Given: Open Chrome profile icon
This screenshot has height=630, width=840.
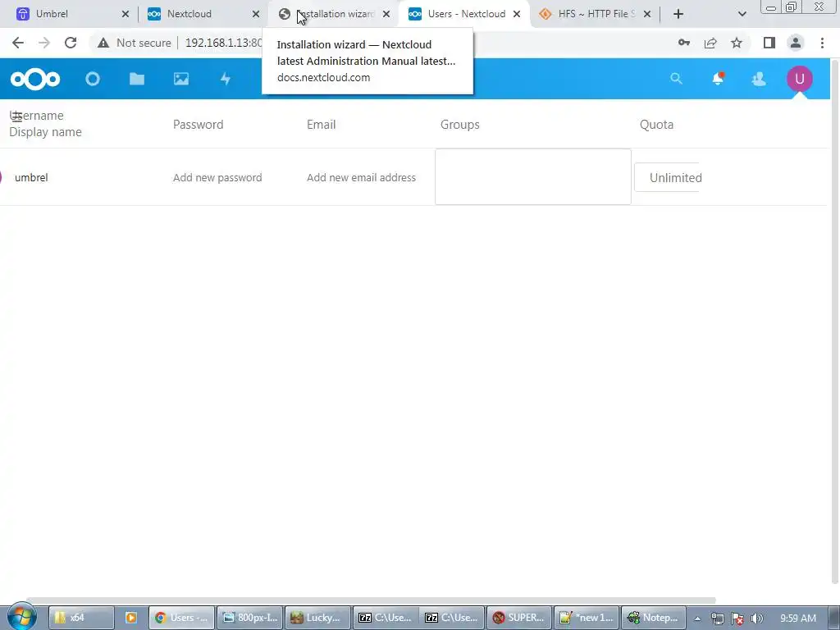Looking at the screenshot, I should pos(796,43).
